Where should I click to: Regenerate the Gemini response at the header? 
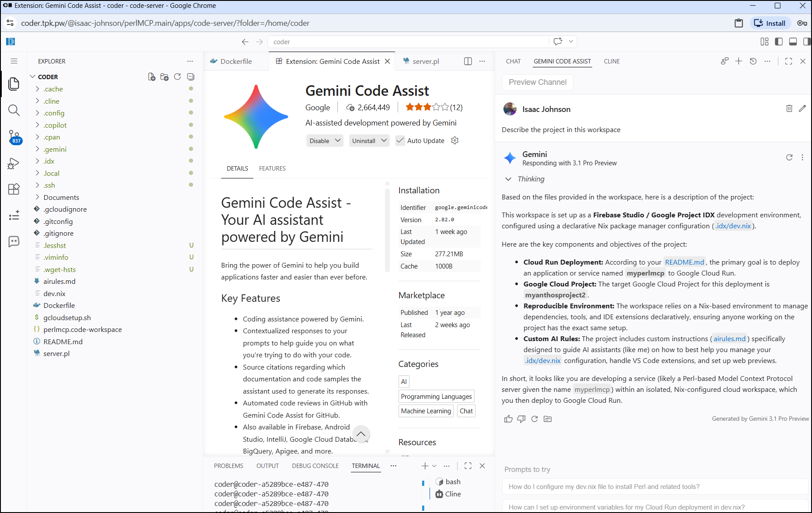point(789,157)
